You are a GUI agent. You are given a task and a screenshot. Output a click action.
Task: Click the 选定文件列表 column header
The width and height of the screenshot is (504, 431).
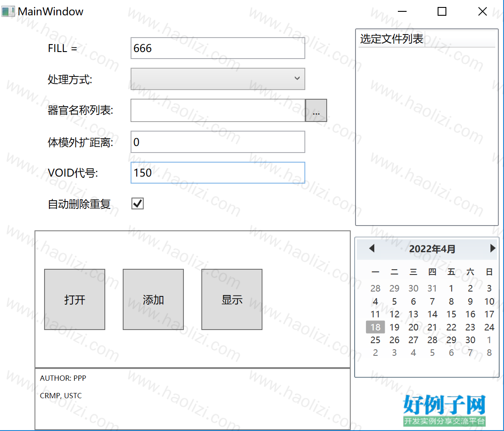tap(391, 39)
